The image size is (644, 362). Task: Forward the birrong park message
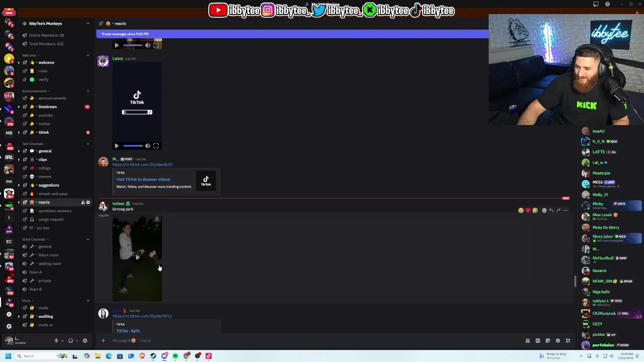coord(558,211)
